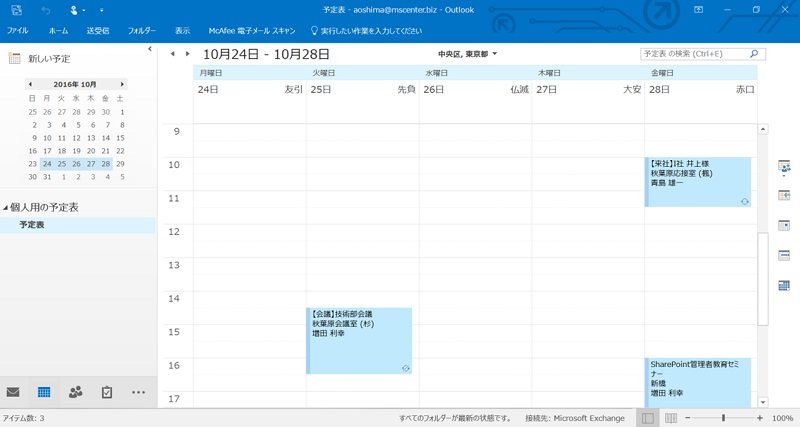
Task: Open Tasks clipboard icon in navigation bar
Action: coord(107,392)
